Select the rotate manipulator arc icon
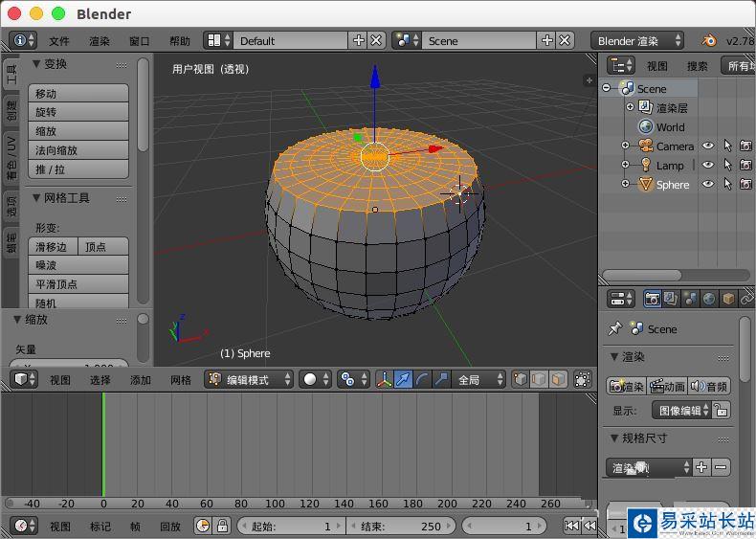 [x=422, y=379]
